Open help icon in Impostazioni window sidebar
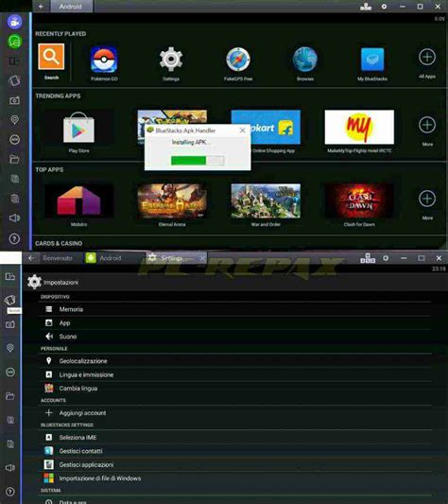This screenshot has width=448, height=504. [10, 492]
